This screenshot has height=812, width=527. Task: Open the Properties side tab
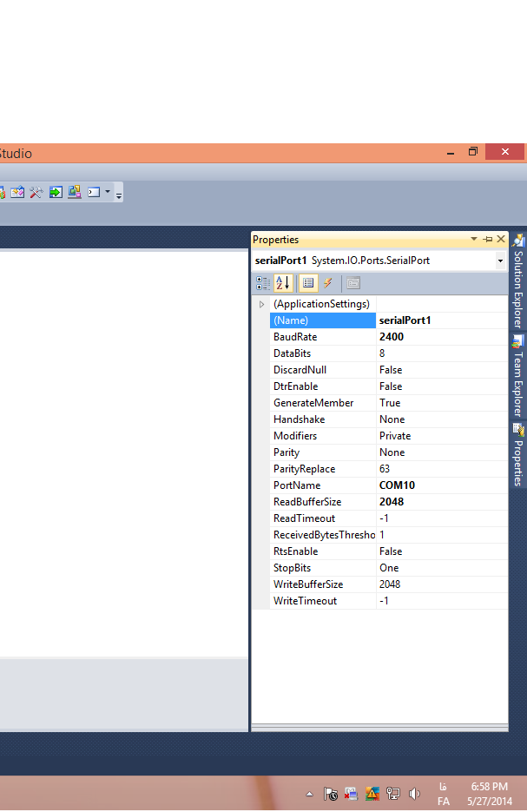tap(518, 455)
